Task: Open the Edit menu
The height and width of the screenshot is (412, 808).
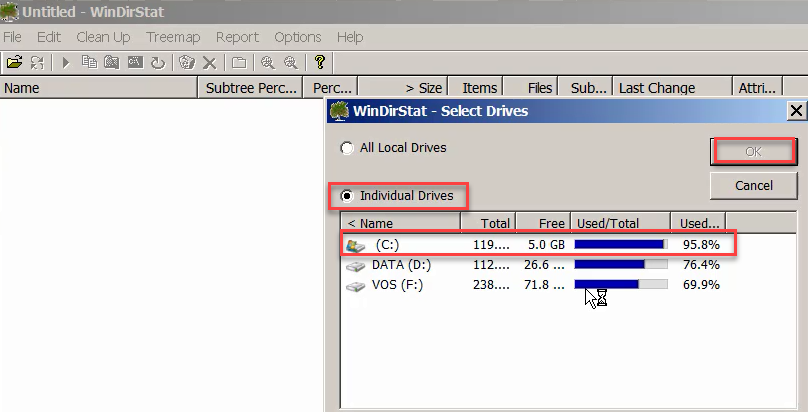Action: (x=49, y=37)
